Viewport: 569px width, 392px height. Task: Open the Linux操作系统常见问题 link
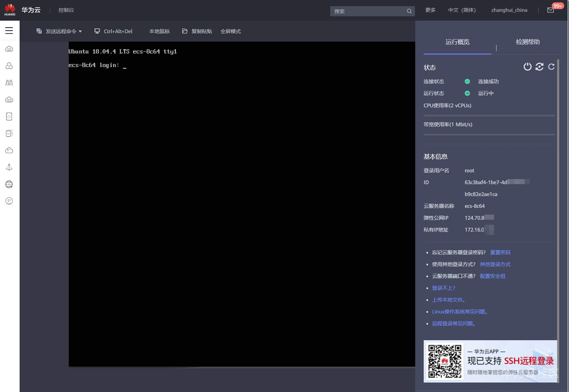[460, 311]
